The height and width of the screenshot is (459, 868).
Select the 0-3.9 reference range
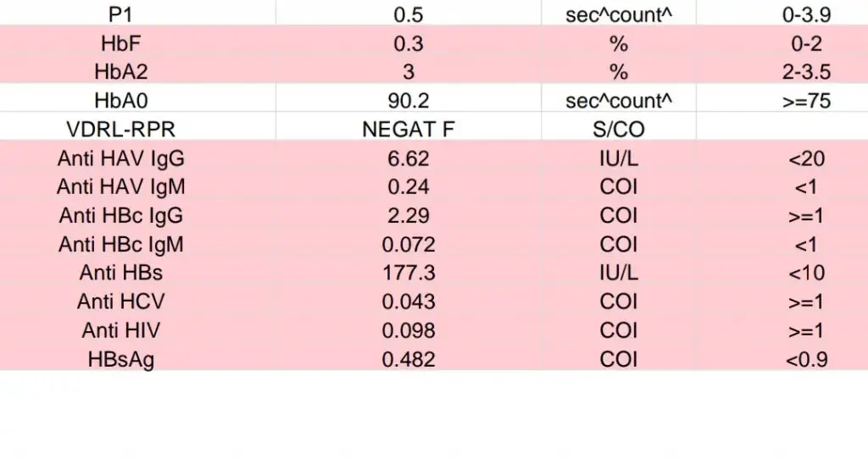point(806,14)
